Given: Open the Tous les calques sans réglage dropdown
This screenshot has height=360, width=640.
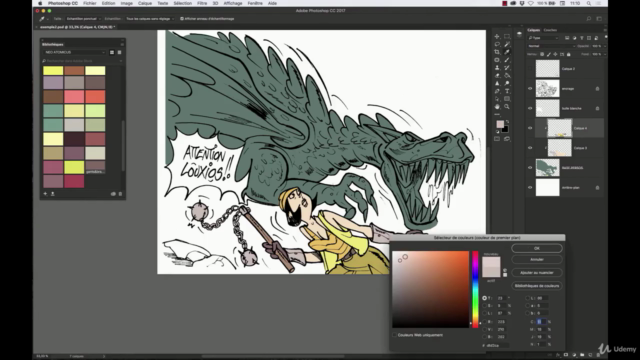Looking at the screenshot, I should (x=149, y=19).
